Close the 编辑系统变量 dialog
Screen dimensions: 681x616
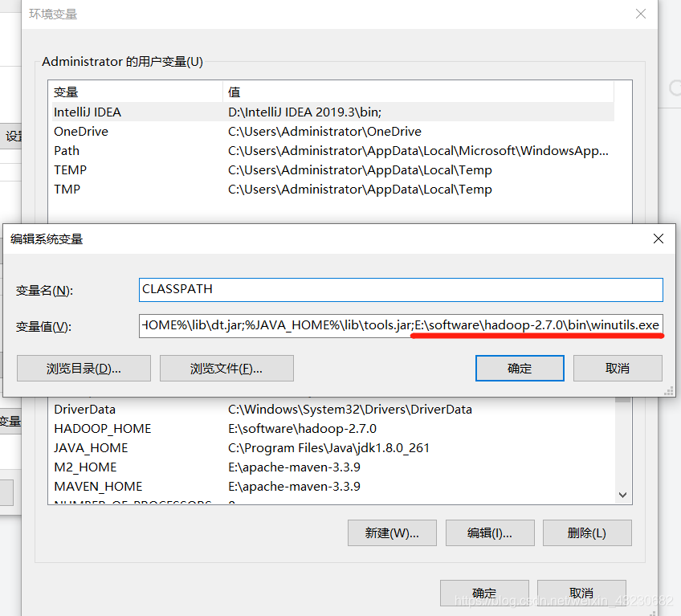coord(658,239)
